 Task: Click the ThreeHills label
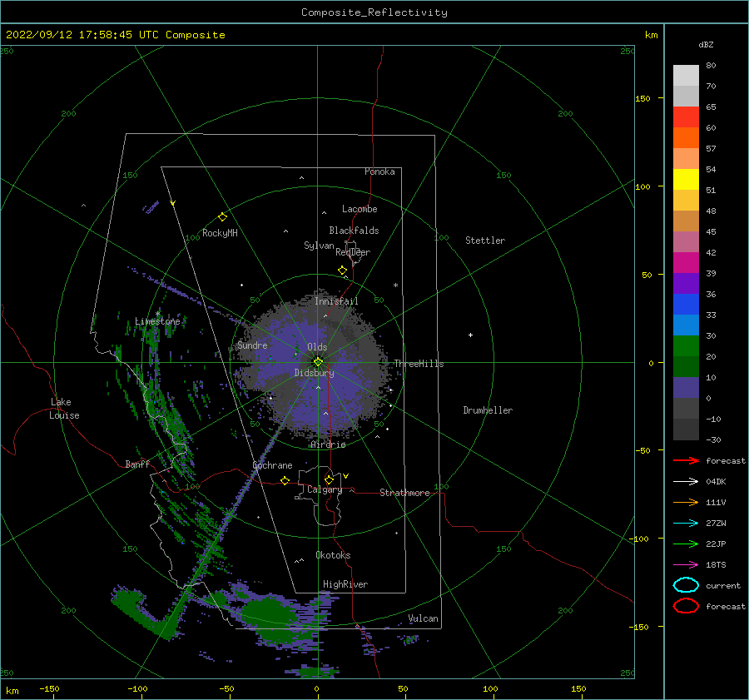click(x=419, y=364)
